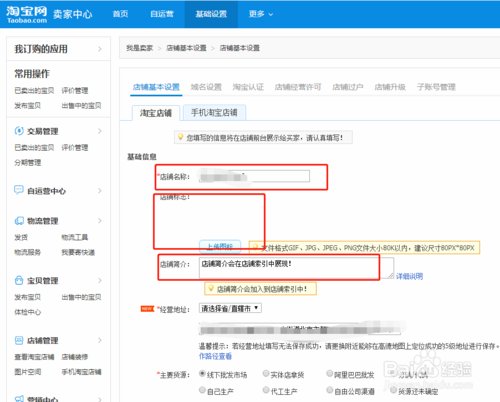This screenshot has width=500, height=402.
Task: Select 自己生产 radio button
Action: pos(202,390)
